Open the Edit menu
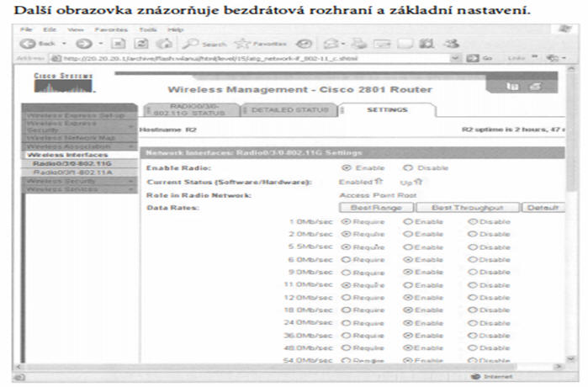This screenshot has height=387, width=588. point(50,29)
